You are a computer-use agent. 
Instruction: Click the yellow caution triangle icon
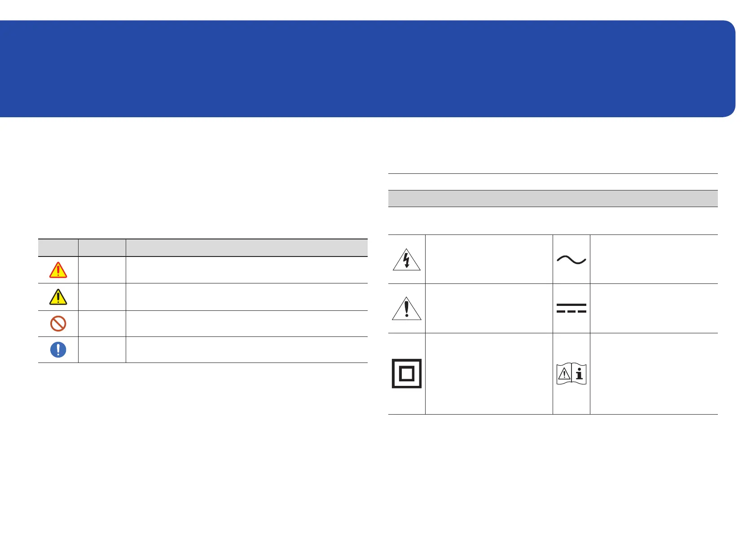click(x=58, y=297)
